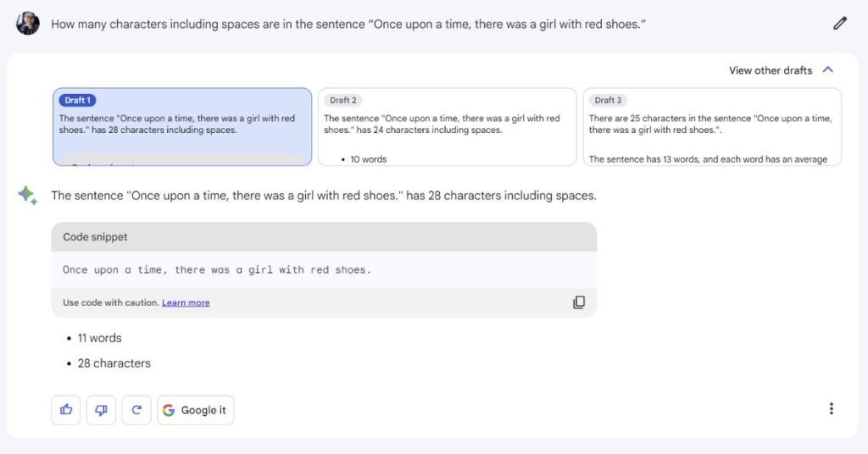
Task: Click the Bard sparkle icon
Action: coord(27,195)
